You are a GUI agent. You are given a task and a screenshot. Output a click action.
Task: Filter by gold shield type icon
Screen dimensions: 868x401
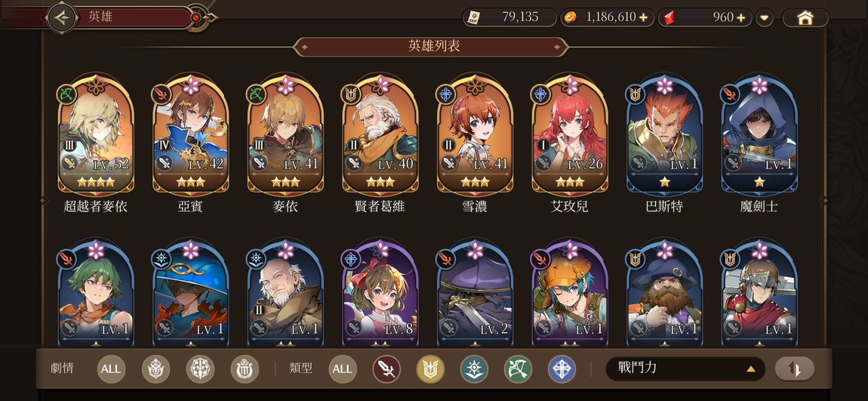430,369
